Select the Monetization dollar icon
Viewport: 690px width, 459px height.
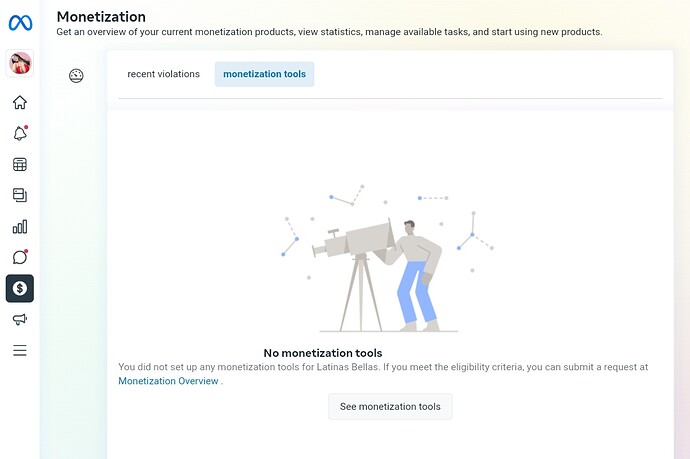(20, 288)
